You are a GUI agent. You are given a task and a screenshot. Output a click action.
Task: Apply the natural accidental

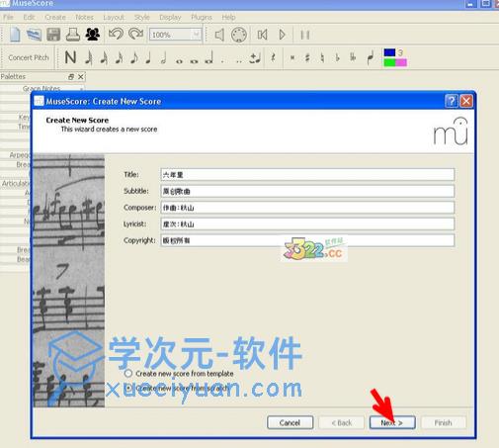click(322, 58)
